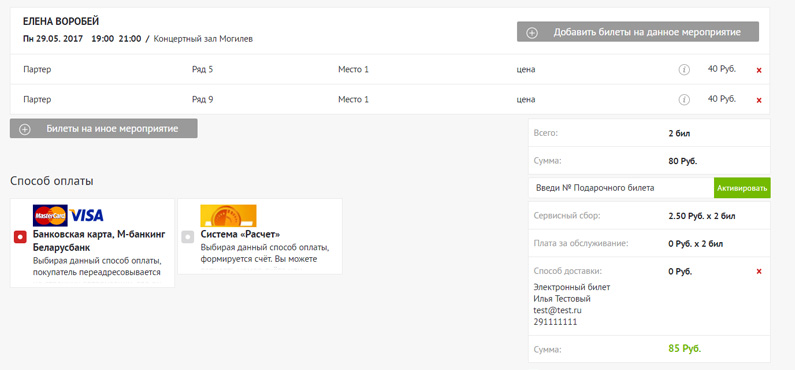The width and height of the screenshot is (795, 370).
Task: Select Система «Расчет» payment radio button
Action: point(188,236)
